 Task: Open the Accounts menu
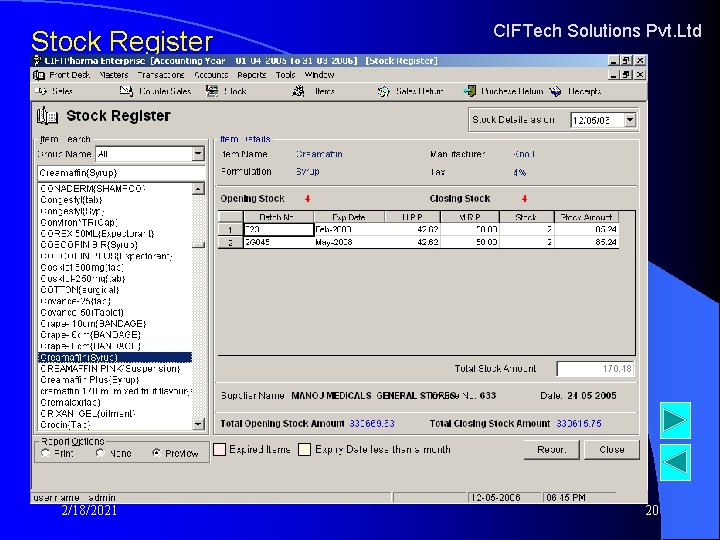click(x=211, y=75)
